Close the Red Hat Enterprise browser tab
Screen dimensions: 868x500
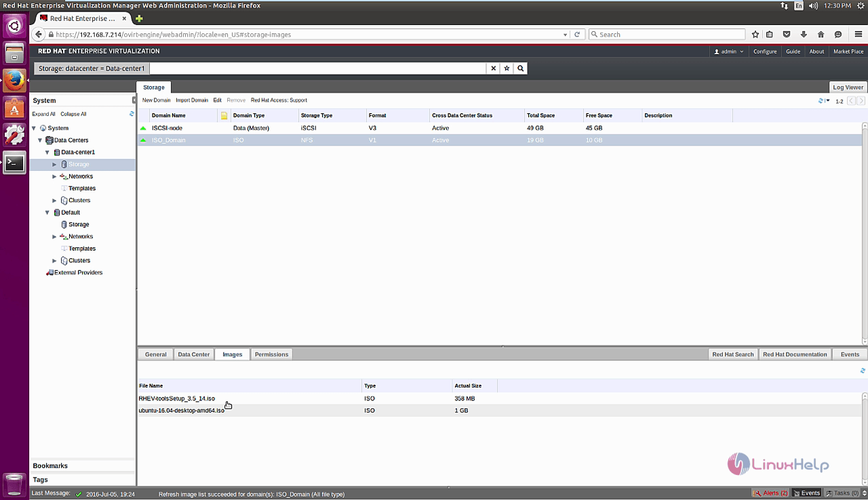click(x=124, y=18)
